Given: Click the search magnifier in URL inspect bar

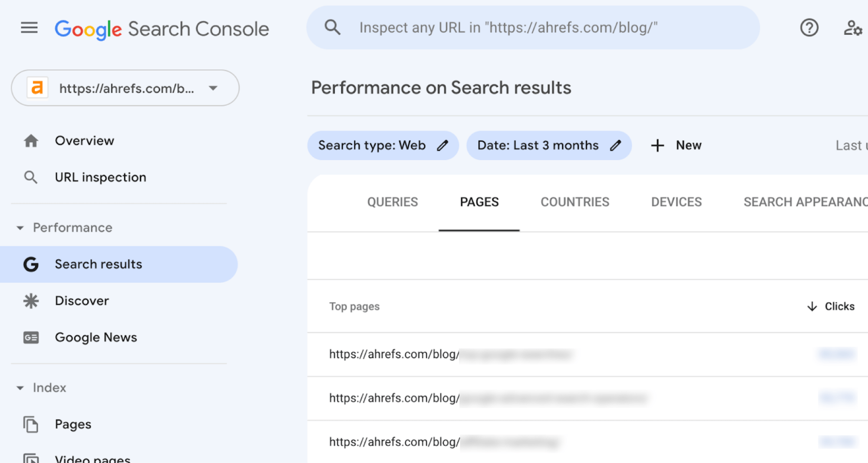Looking at the screenshot, I should coord(332,27).
